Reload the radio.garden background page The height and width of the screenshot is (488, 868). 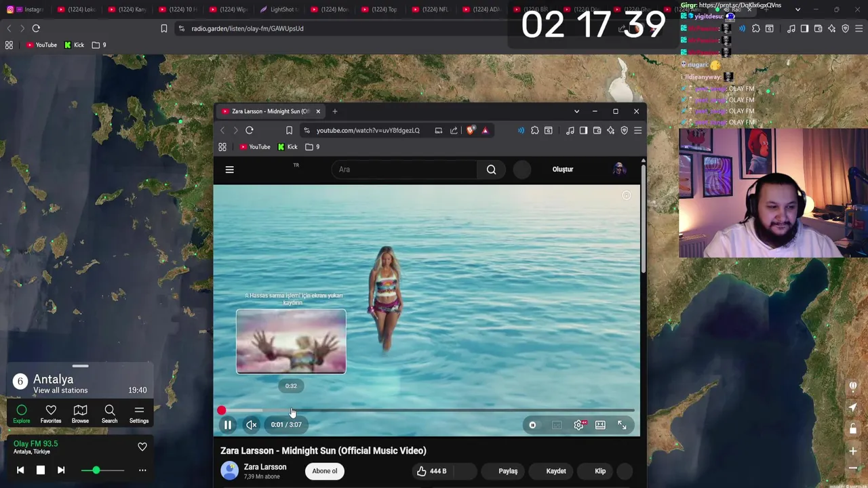click(x=36, y=28)
